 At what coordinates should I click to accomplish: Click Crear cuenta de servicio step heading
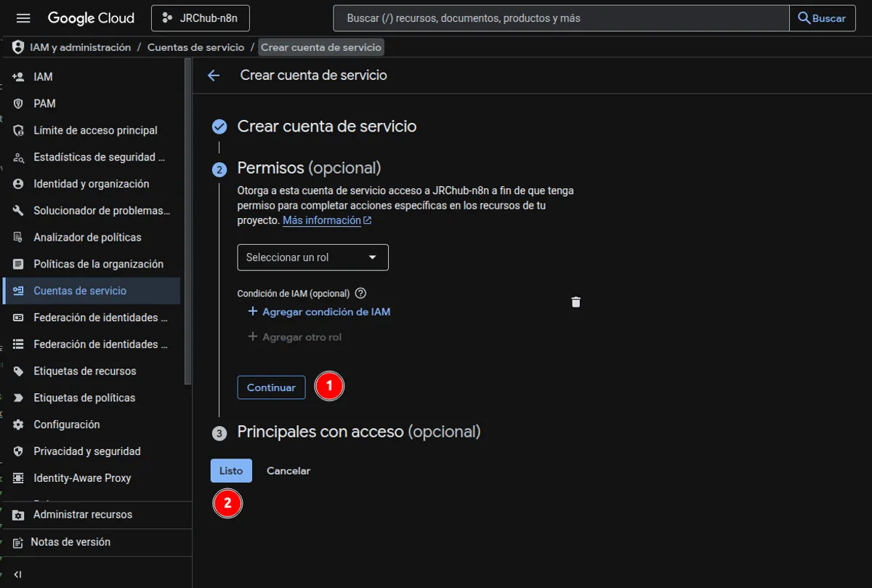pos(327,126)
